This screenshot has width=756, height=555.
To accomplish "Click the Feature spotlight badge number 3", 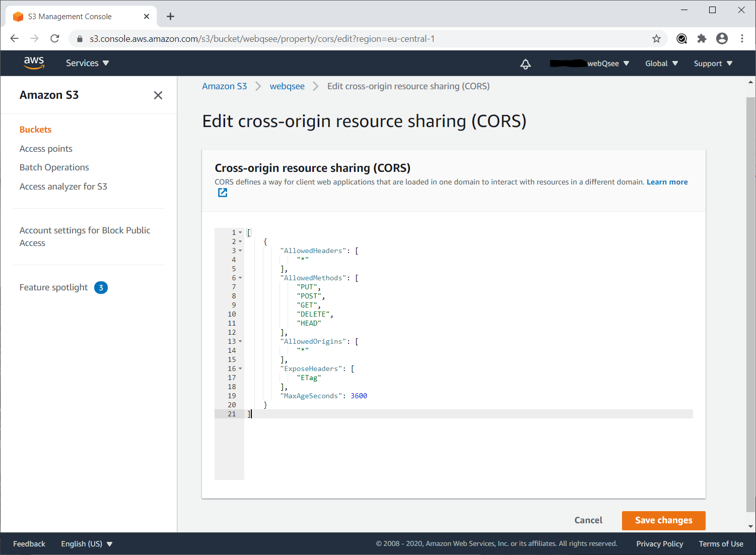I will (101, 288).
